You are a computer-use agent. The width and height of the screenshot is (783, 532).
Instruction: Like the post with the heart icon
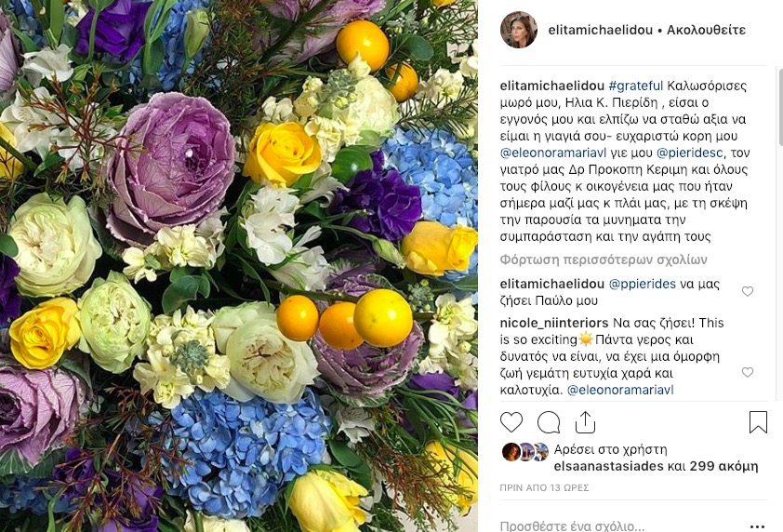point(511,422)
